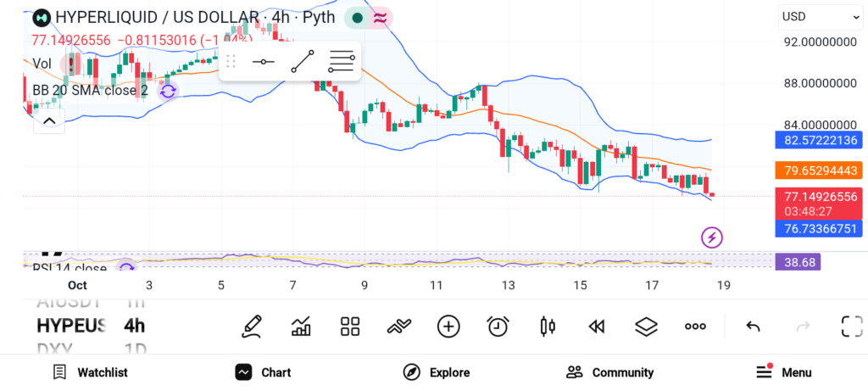Tap the BB indicator refresh icon
Image resolution: width=868 pixels, height=391 pixels.
pyautogui.click(x=168, y=90)
